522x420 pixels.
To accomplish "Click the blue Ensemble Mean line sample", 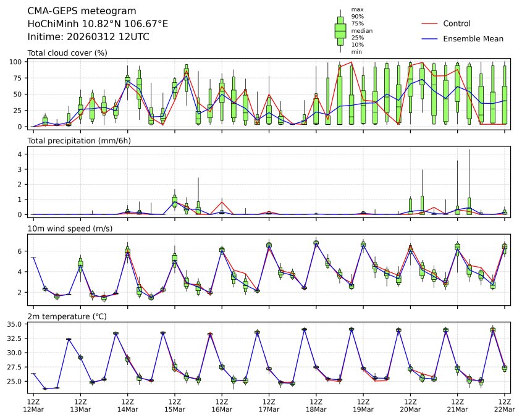I will (x=429, y=38).
